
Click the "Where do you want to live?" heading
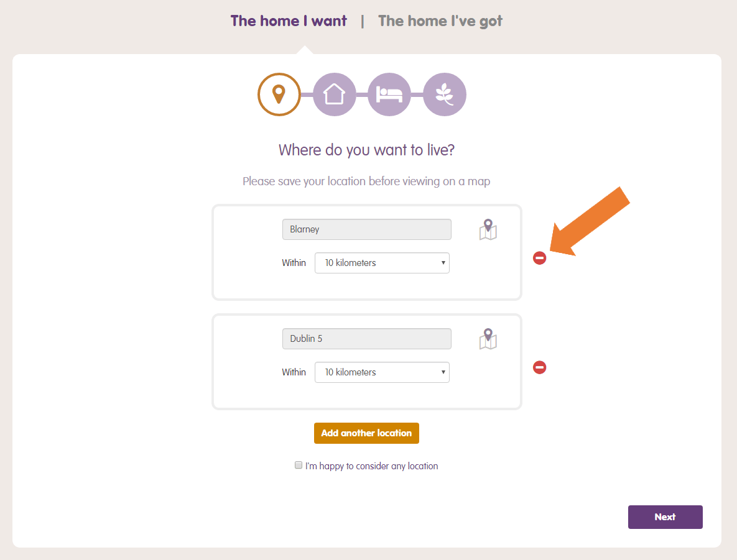click(366, 150)
